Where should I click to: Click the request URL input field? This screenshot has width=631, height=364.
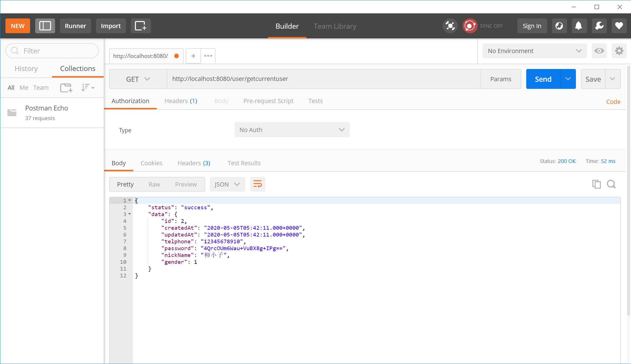[x=324, y=79]
